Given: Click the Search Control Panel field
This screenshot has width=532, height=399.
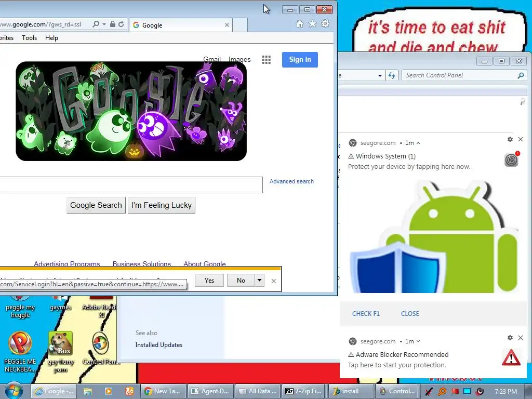Looking at the screenshot, I should point(464,75).
